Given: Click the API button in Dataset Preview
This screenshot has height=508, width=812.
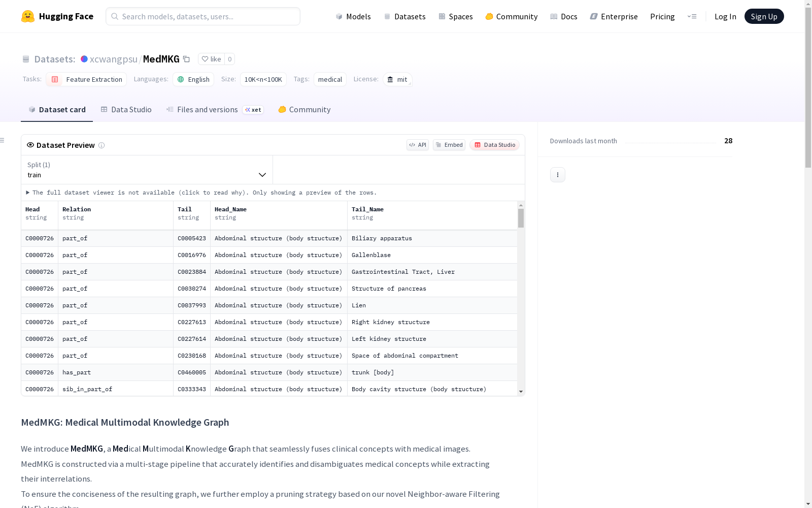Looking at the screenshot, I should 418,145.
